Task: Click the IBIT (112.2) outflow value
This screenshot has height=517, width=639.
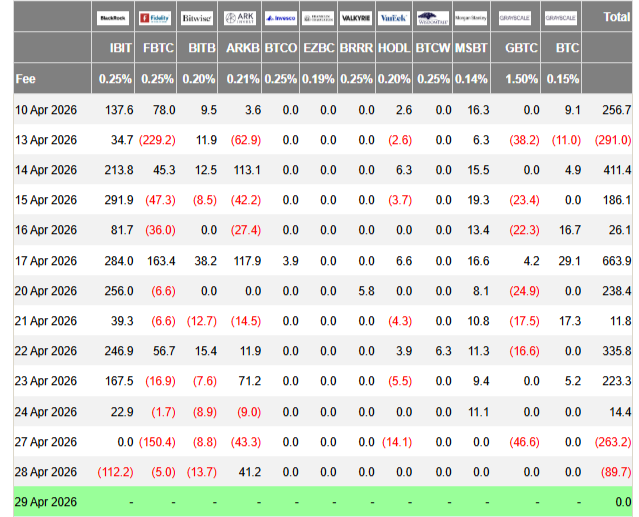Action: point(115,472)
